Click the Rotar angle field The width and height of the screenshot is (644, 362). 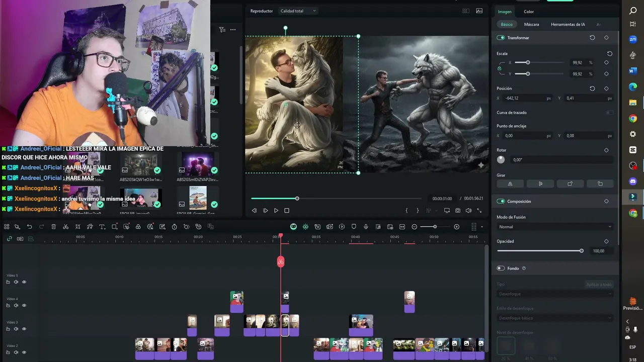click(x=562, y=160)
